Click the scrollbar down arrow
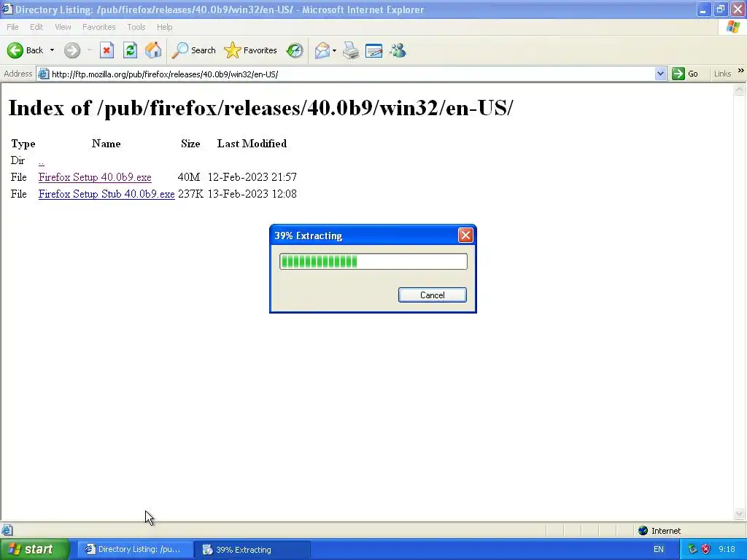This screenshot has width=747, height=560. [x=740, y=513]
